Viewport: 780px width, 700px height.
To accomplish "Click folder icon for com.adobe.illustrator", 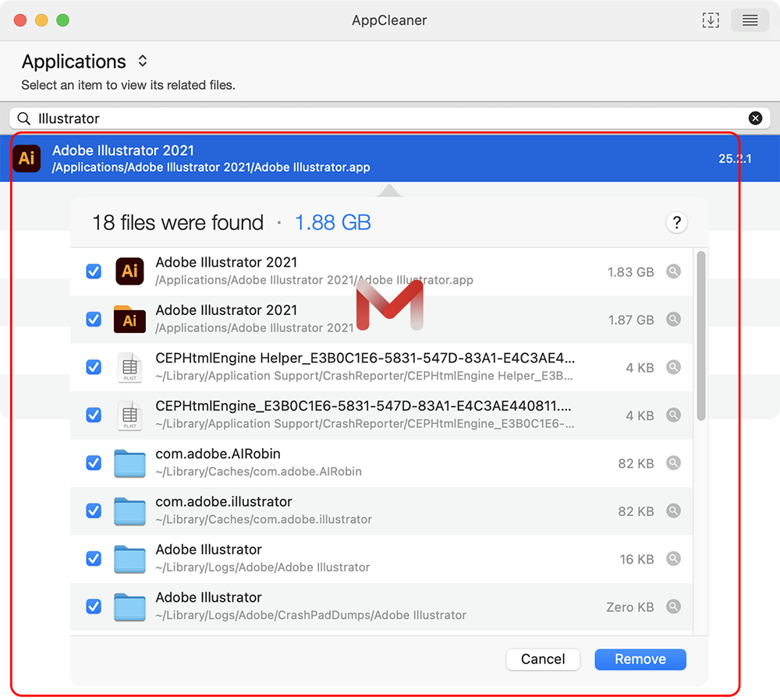I will [129, 511].
